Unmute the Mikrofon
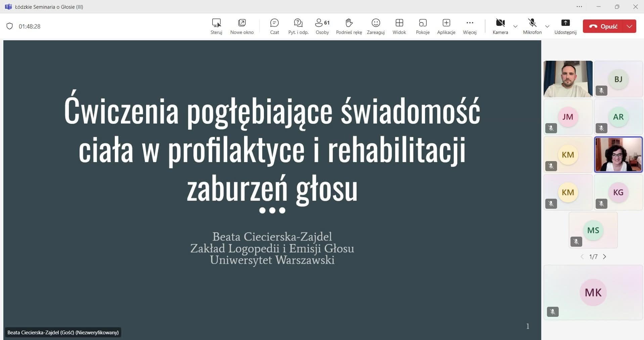This screenshot has height=340, width=644. coord(532,26)
